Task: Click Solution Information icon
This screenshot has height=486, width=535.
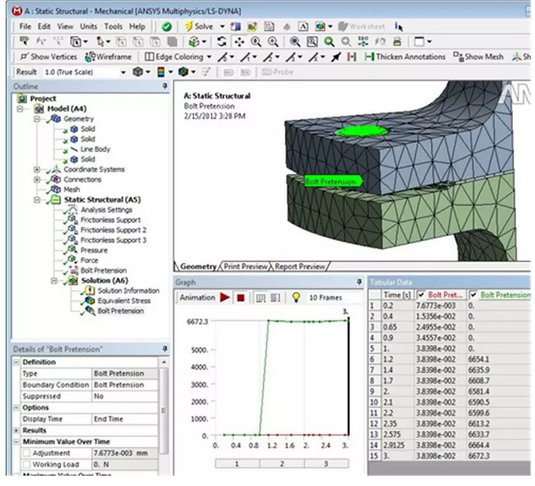Action: pos(89,291)
